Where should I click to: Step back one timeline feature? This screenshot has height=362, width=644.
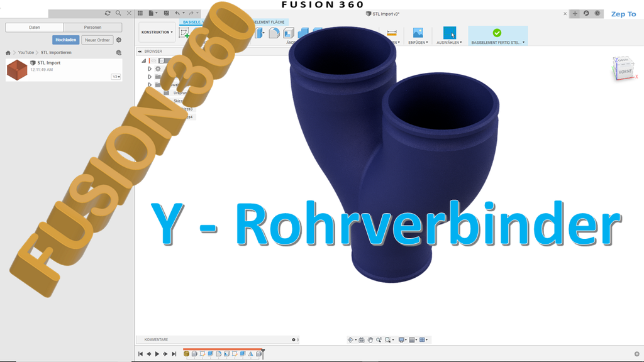148,354
